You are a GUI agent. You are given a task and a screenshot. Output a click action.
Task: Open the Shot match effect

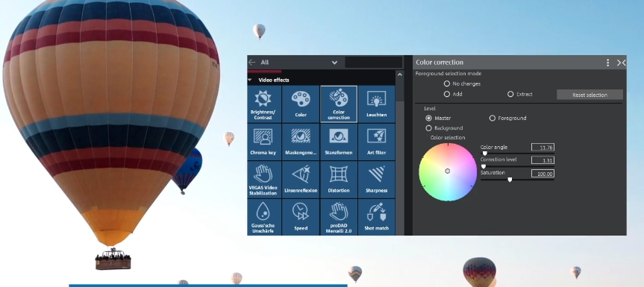click(x=376, y=217)
